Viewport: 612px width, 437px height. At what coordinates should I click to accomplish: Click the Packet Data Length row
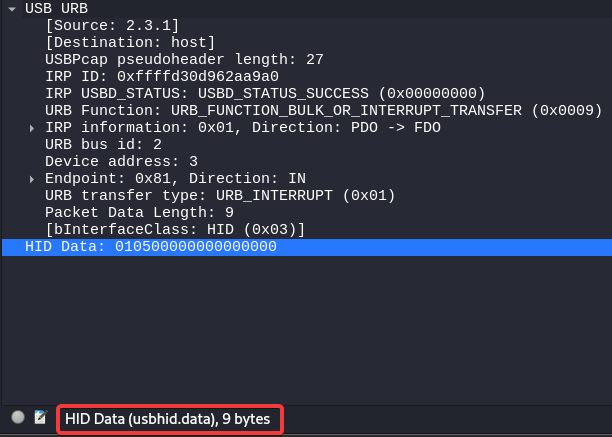point(139,212)
